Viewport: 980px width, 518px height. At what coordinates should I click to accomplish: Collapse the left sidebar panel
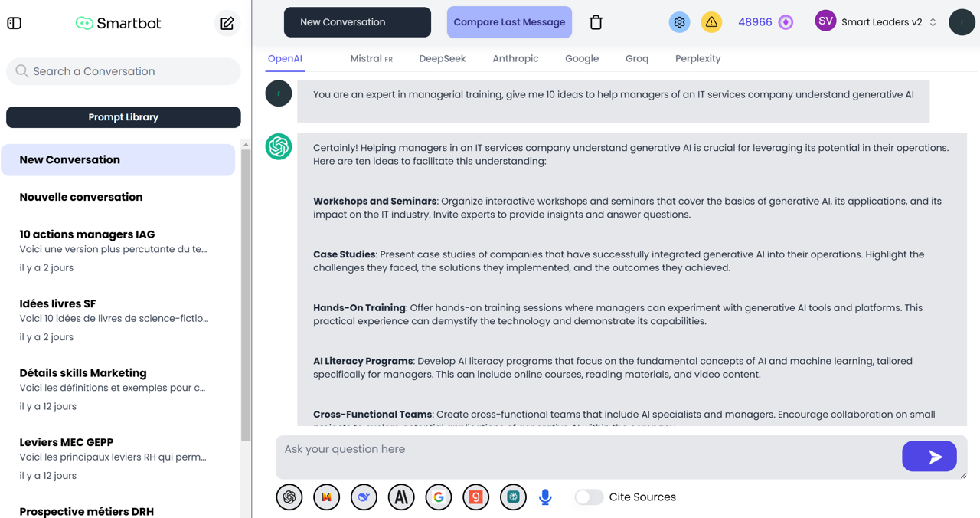(x=15, y=23)
